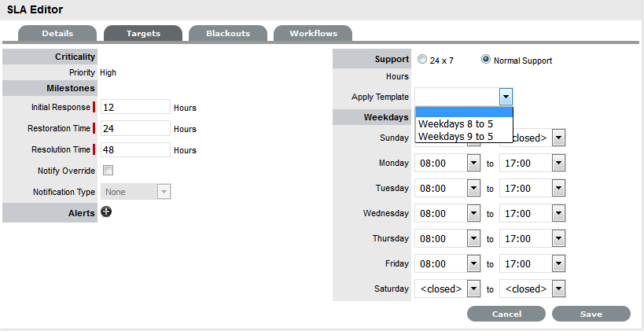Select the blank template option
Image resolution: width=644 pixels, height=331 pixels.
(x=464, y=112)
